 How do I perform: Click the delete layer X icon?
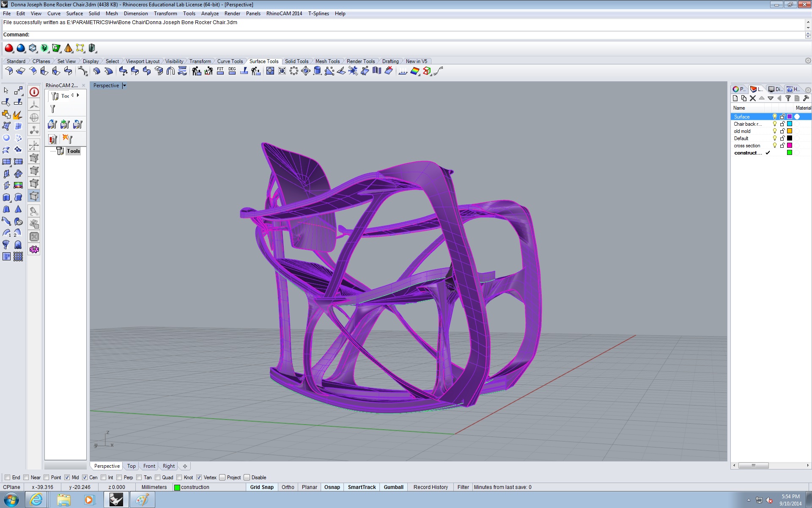(753, 98)
